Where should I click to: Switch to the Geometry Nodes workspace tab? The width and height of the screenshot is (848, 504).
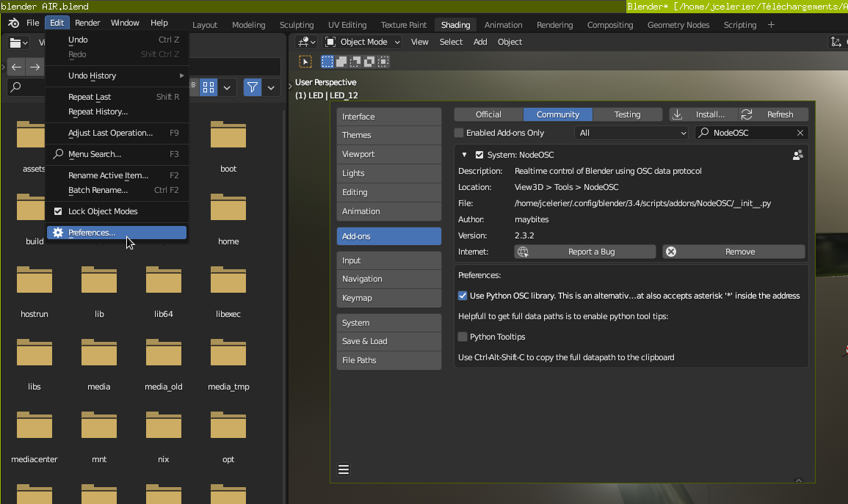click(x=678, y=25)
